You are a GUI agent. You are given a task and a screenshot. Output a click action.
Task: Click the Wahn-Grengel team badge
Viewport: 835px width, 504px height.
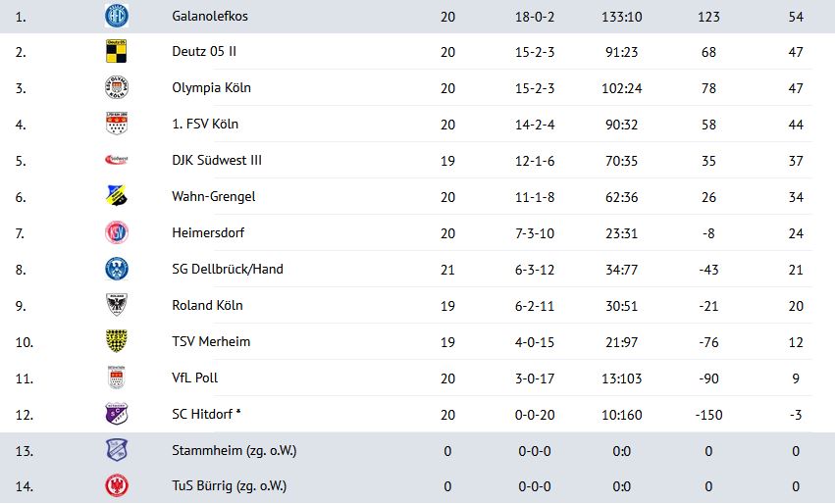117,196
